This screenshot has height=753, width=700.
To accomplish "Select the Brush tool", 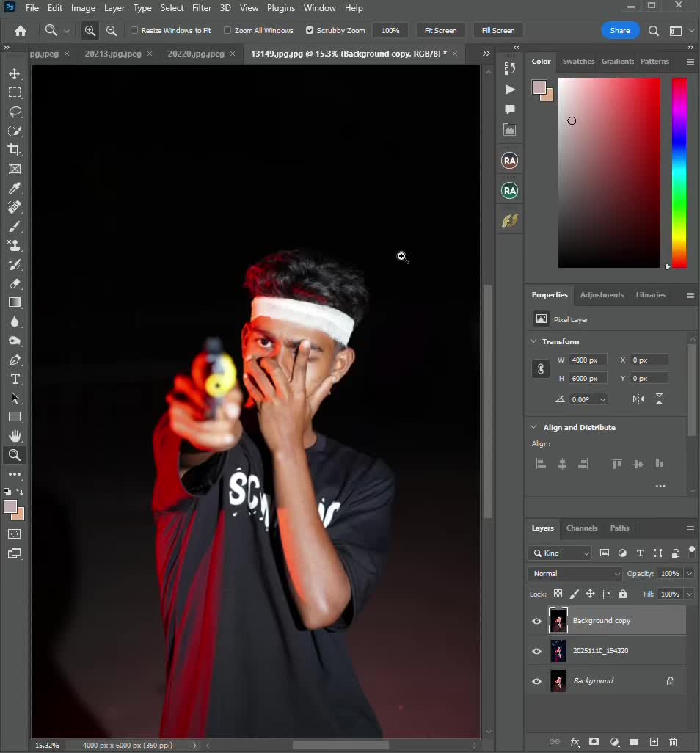I will click(x=15, y=226).
